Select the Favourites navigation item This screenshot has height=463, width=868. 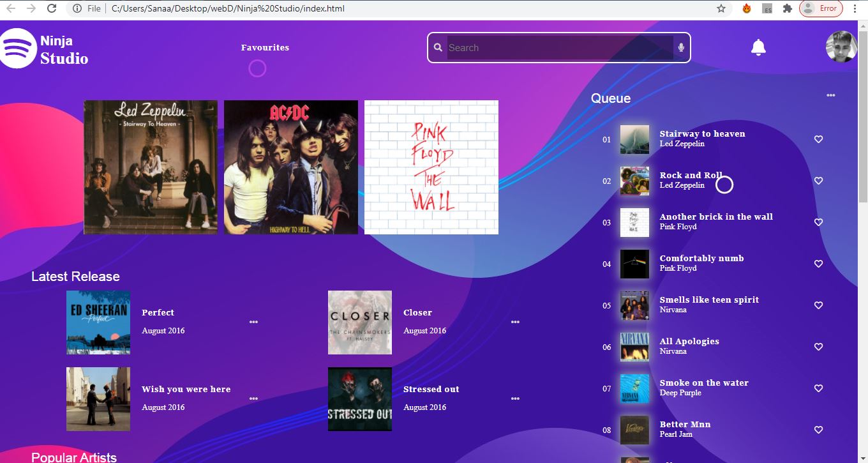[265, 47]
